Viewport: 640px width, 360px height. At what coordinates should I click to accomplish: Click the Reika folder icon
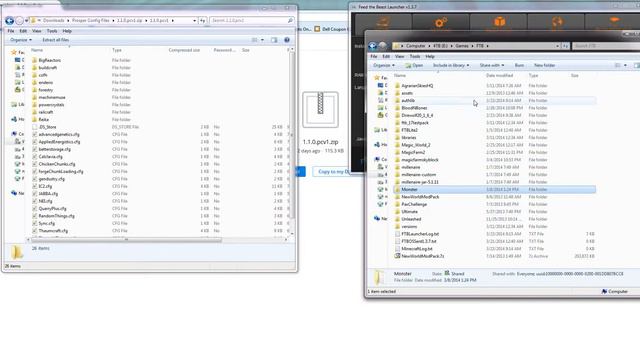pyautogui.click(x=34, y=120)
